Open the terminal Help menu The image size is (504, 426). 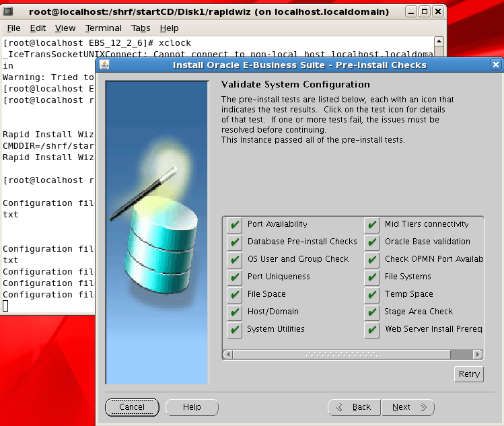pyautogui.click(x=169, y=28)
